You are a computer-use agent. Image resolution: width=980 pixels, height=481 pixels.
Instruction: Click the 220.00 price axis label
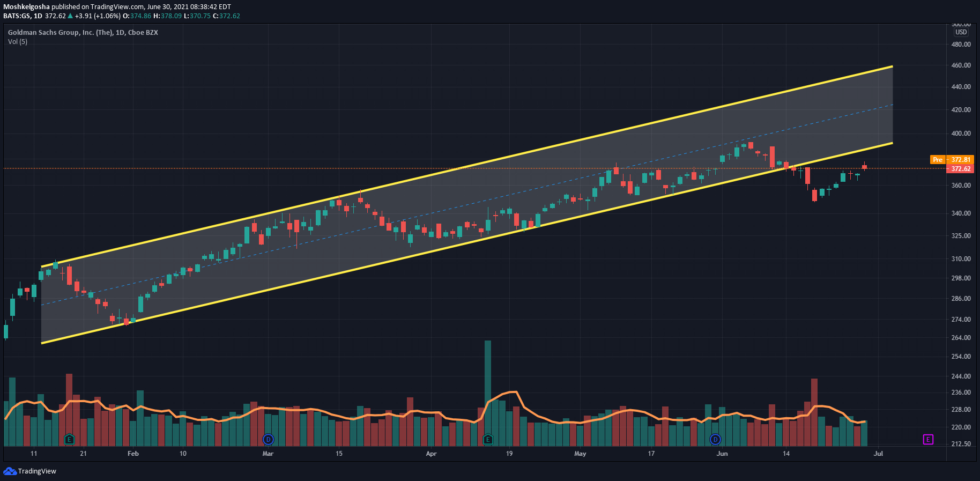tap(961, 427)
